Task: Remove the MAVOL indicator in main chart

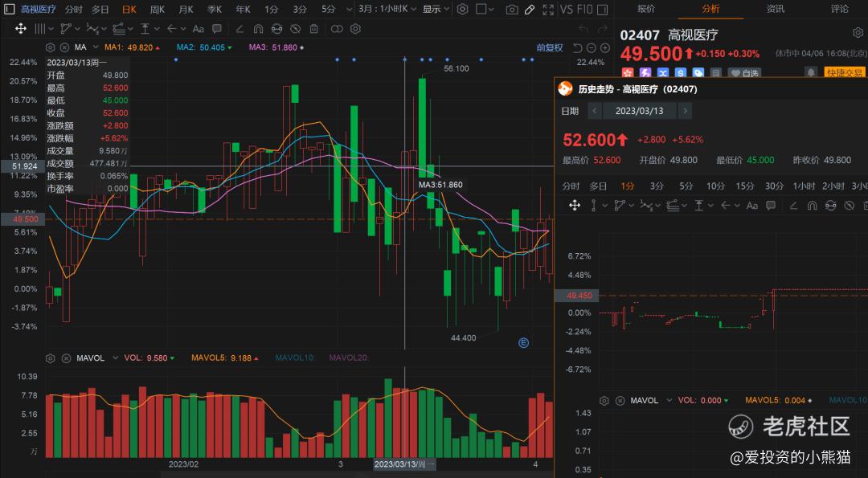Action: tap(66, 358)
